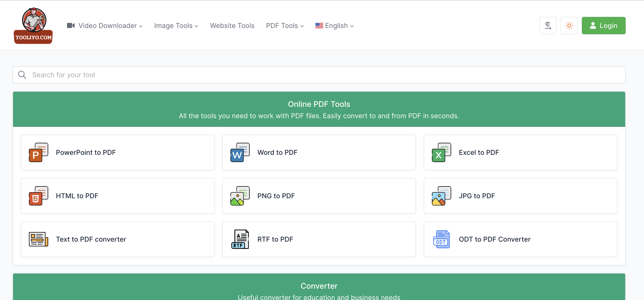644x300 pixels.
Task: Open the Excel to PDF tool
Action: pyautogui.click(x=521, y=152)
